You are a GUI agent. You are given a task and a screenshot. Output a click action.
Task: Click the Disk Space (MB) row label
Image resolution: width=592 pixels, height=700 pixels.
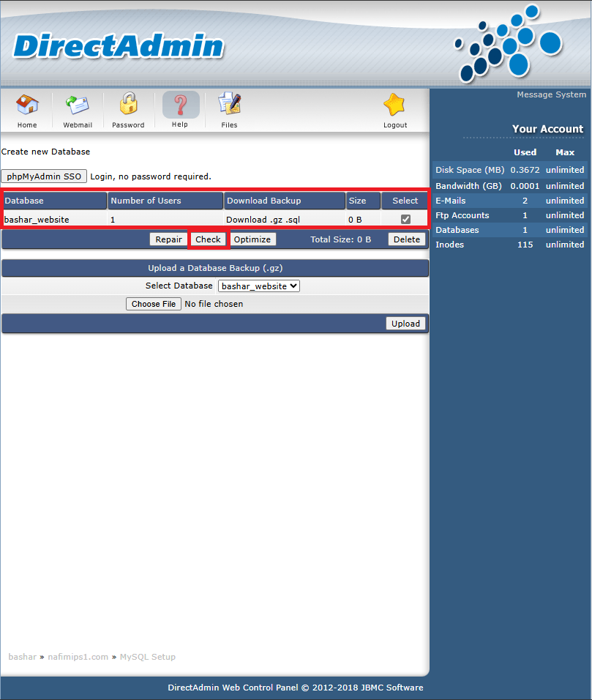pyautogui.click(x=470, y=170)
